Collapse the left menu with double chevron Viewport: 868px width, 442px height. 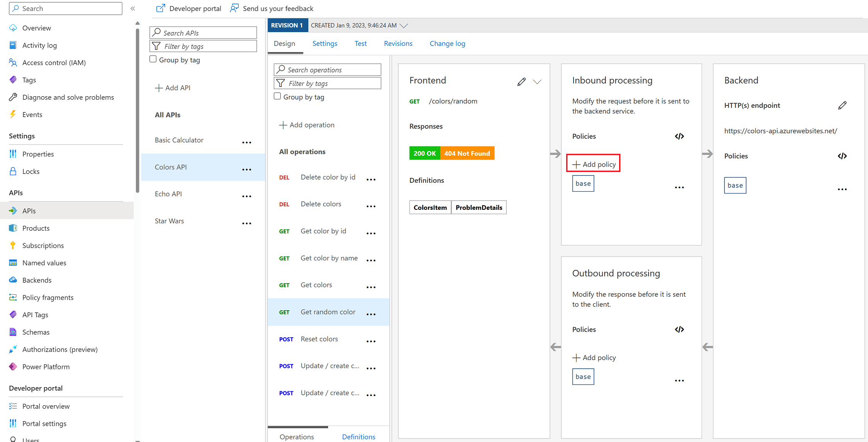click(x=133, y=8)
